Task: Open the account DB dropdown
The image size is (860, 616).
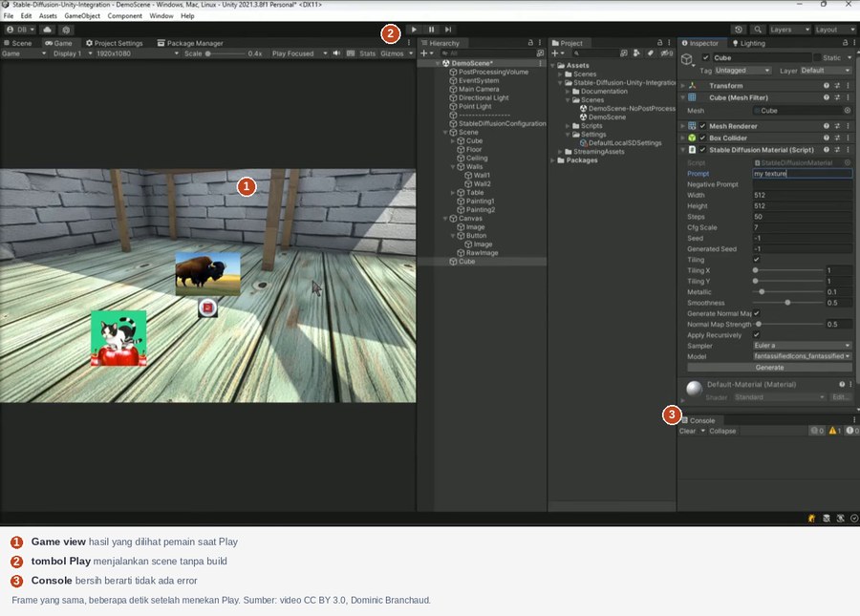Action: click(20, 30)
